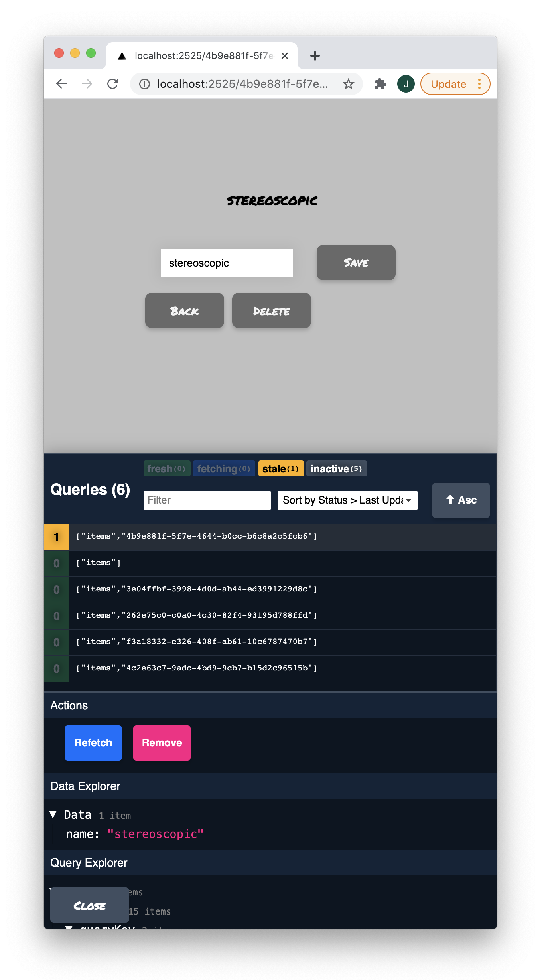
Task: Click the "15 items" text in Query Explorer
Action: (x=150, y=911)
